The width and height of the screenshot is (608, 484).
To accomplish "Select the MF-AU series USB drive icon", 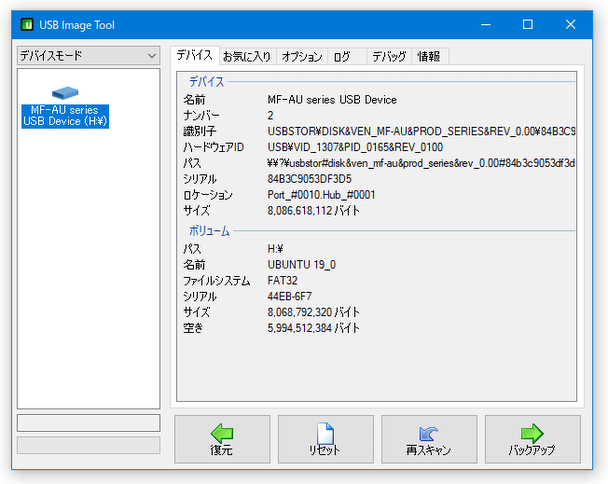I will coord(65,93).
